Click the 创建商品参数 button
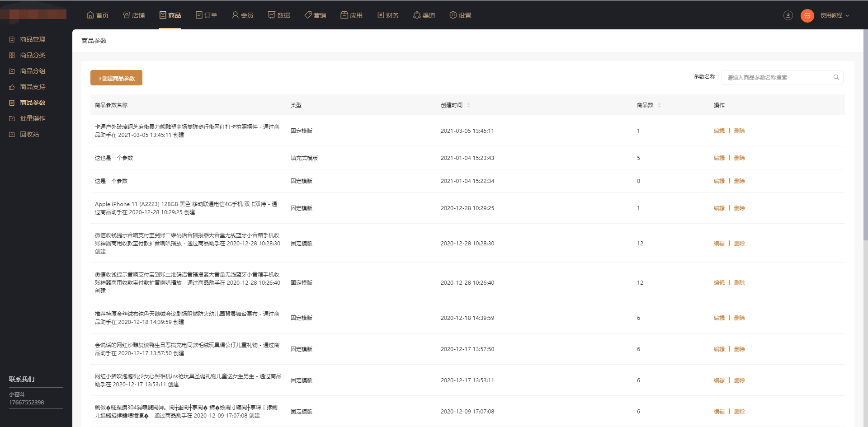This screenshot has height=427, width=868. (x=116, y=78)
